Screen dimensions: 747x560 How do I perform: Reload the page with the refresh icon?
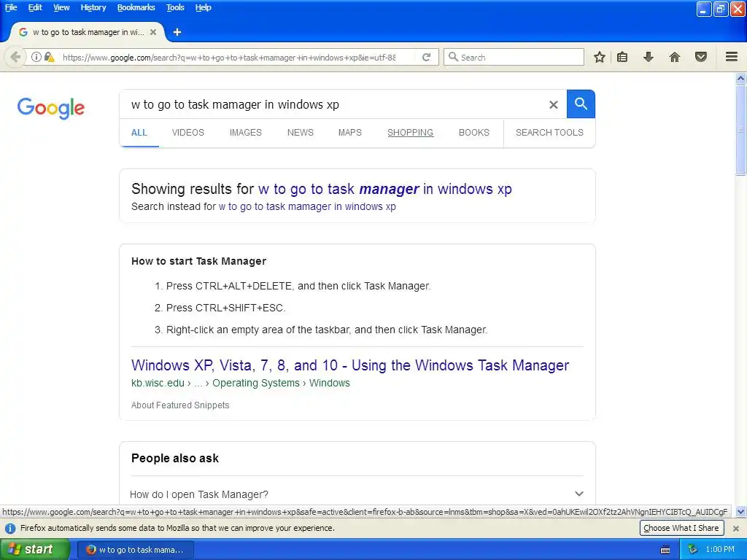pos(426,57)
